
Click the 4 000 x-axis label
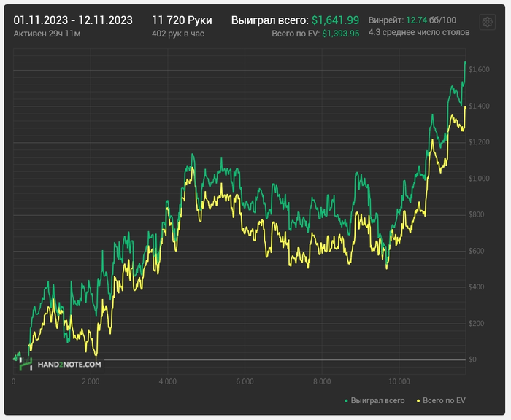167,381
